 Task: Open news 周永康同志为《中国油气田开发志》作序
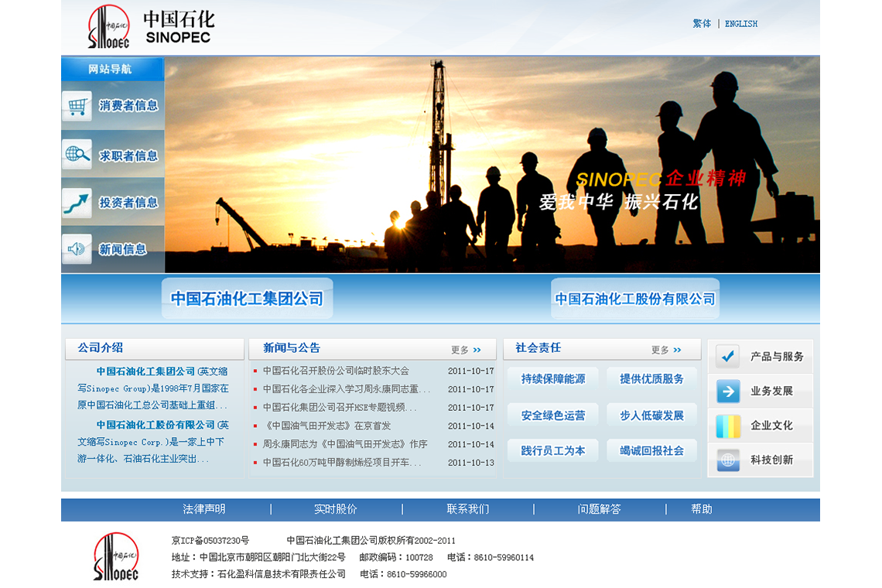point(345,444)
